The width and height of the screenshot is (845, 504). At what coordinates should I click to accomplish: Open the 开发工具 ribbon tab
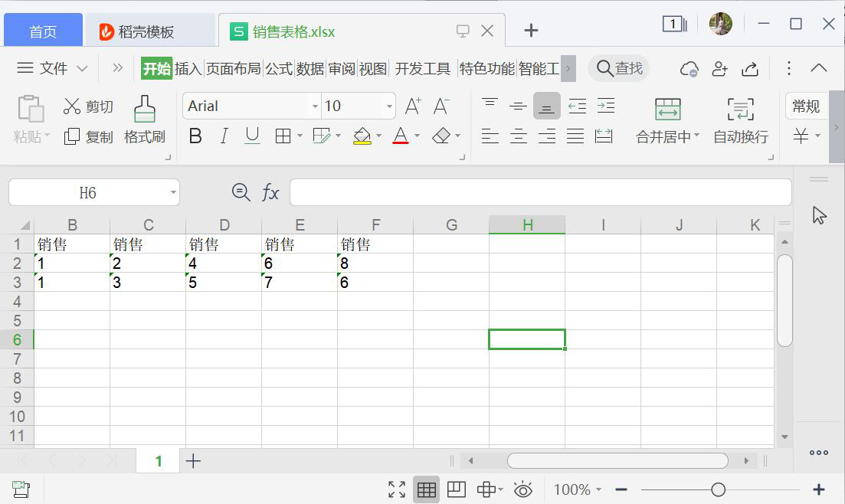423,68
